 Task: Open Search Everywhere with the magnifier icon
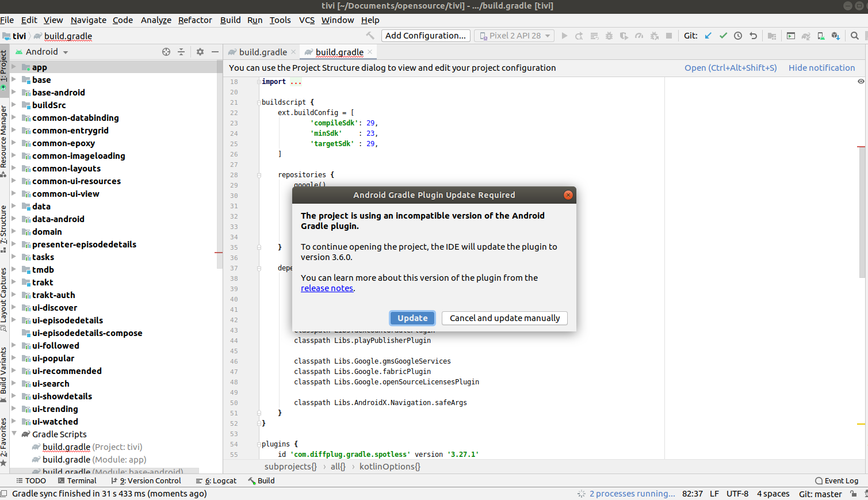[x=855, y=35]
